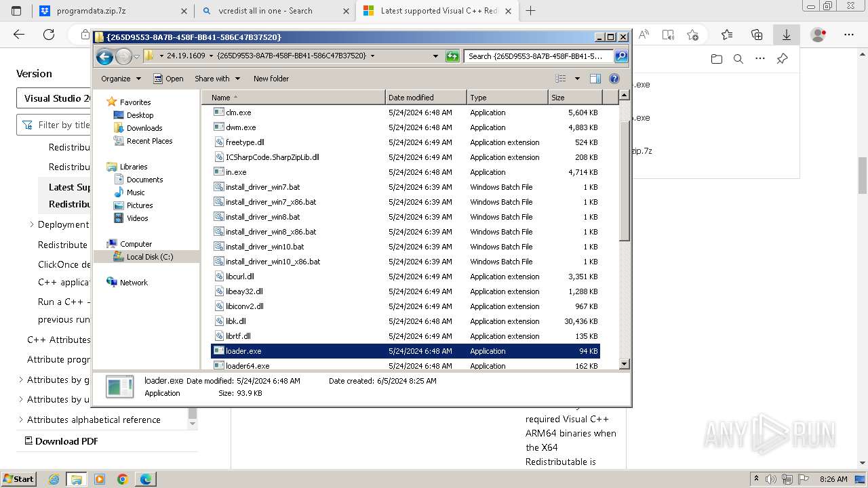Toggle the Explorer preview pane button
The width and height of the screenshot is (868, 488).
click(x=595, y=79)
